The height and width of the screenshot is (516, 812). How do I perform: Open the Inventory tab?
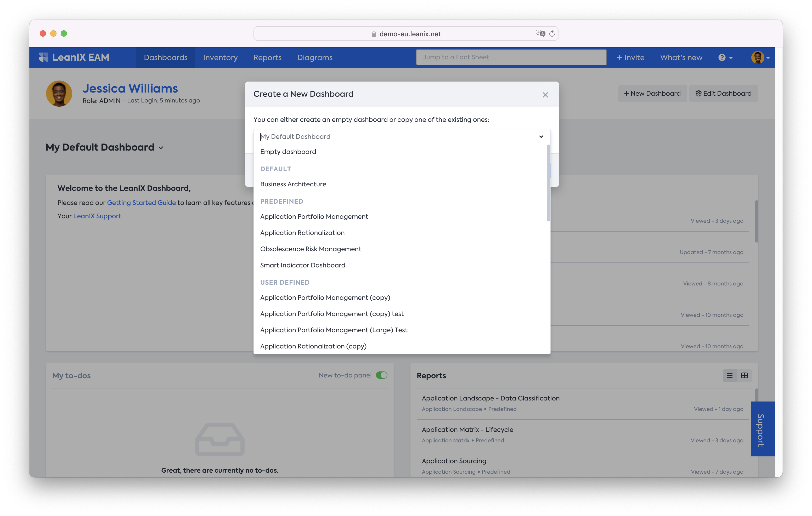pyautogui.click(x=220, y=58)
